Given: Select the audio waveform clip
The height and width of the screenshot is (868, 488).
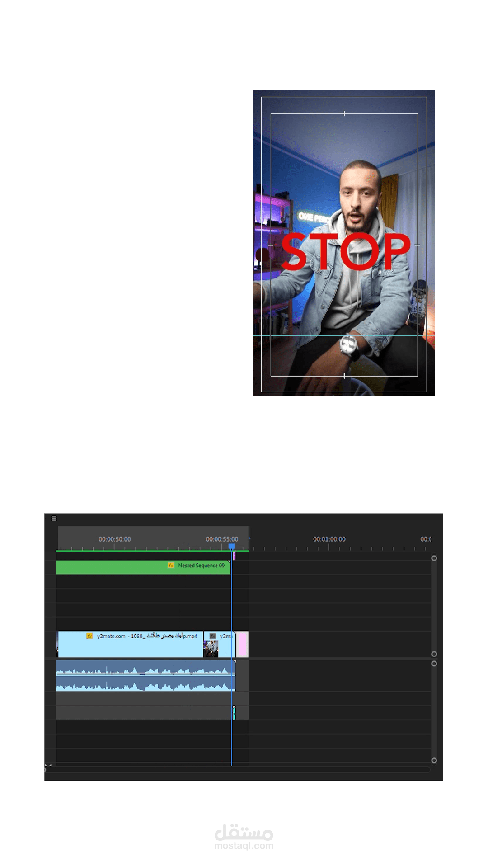Looking at the screenshot, I should (x=145, y=676).
